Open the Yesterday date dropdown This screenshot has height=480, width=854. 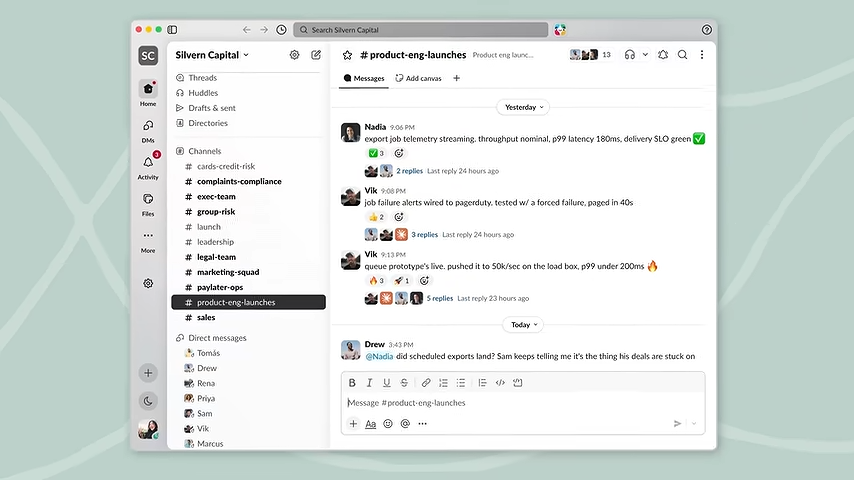point(523,107)
